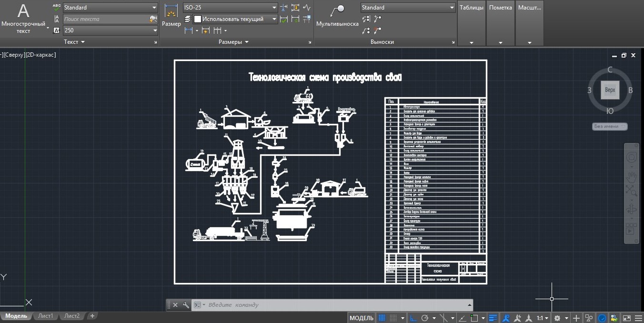644x323 pixels.
Task: Click the full navigation wheel icon
Action: point(632,157)
